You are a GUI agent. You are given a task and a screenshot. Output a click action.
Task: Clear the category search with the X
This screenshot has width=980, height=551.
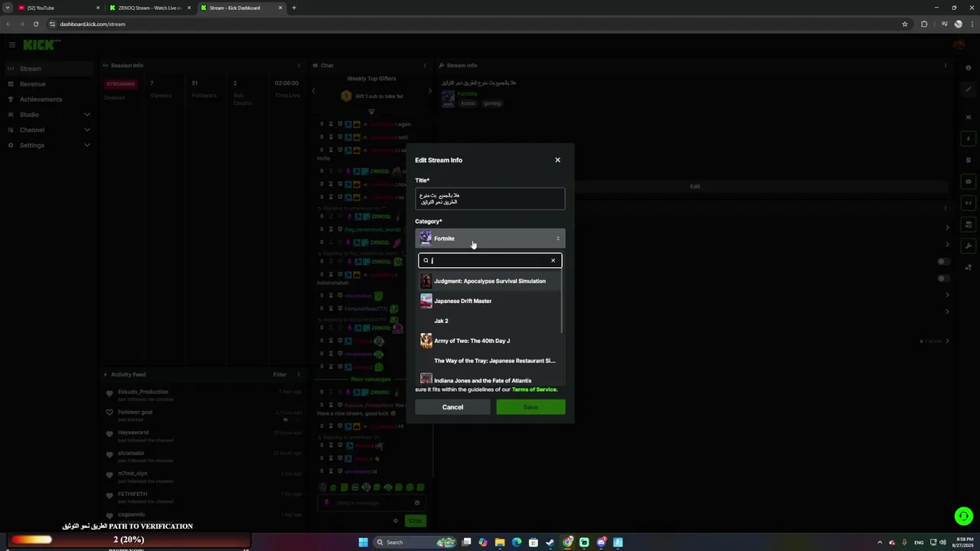553,261
